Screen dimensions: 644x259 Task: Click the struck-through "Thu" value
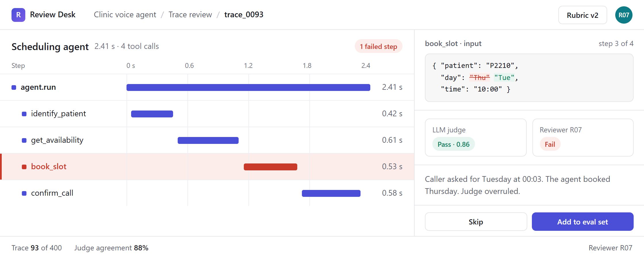tap(480, 77)
